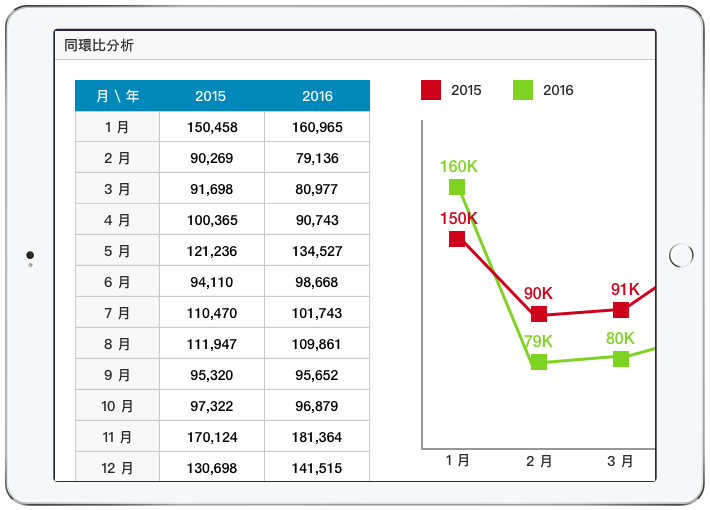
Task: Tap the iPad home button
Action: point(681,256)
